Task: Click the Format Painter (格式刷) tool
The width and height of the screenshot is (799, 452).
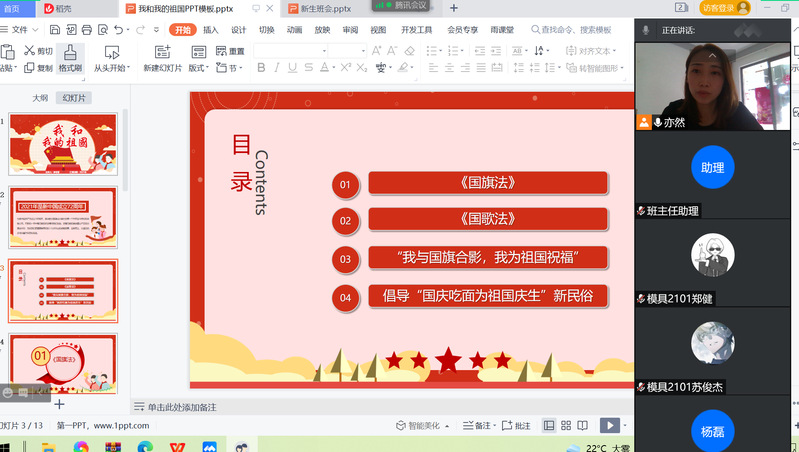Action: click(70, 58)
